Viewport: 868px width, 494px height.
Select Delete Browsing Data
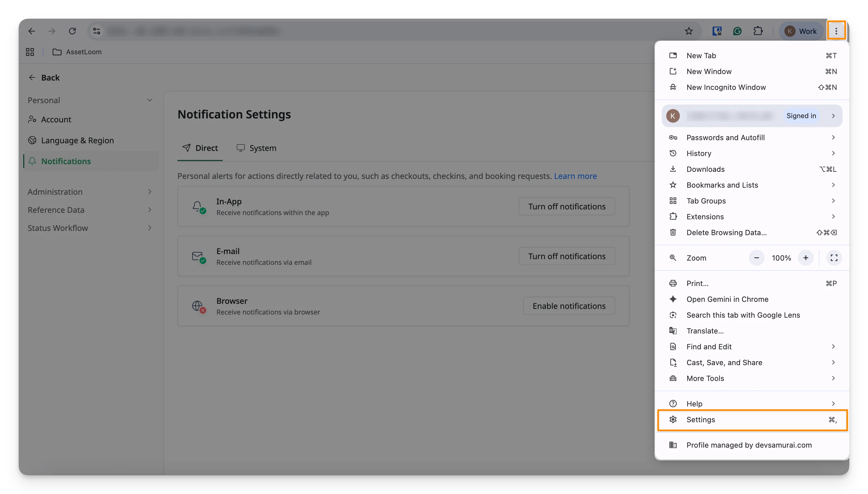[x=752, y=232]
